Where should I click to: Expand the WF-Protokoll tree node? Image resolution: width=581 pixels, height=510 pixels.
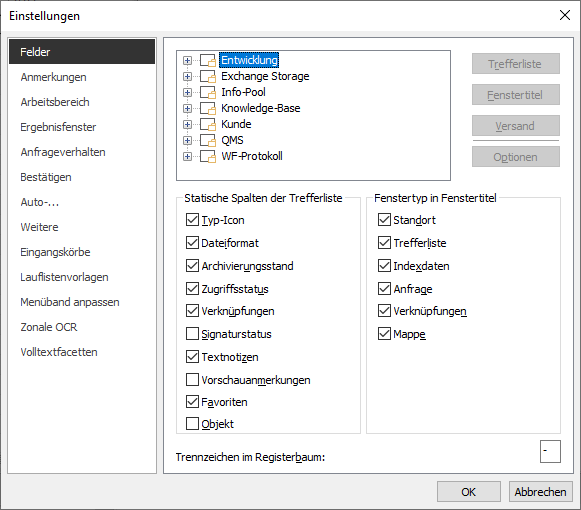[187, 156]
